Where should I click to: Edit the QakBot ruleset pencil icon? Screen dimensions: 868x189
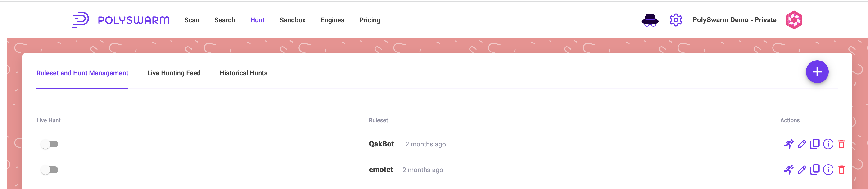[x=802, y=144]
